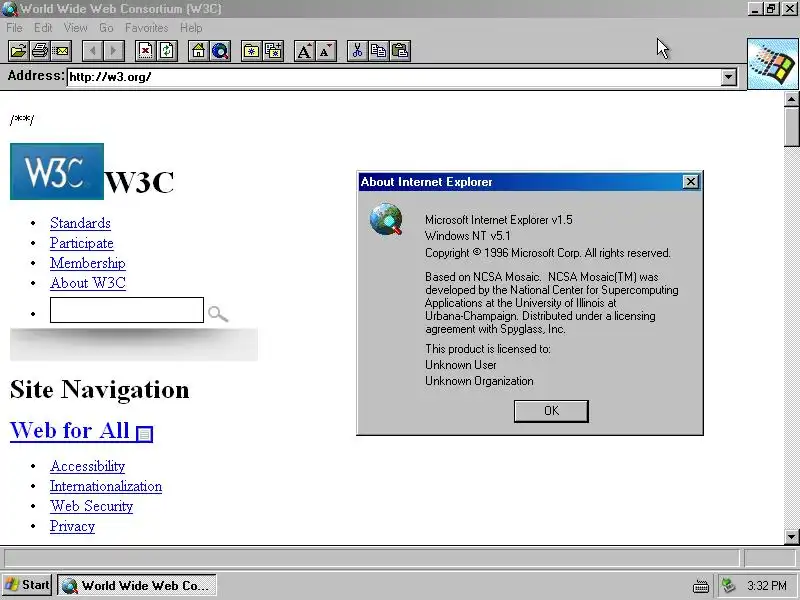Image resolution: width=800 pixels, height=600 pixels.
Task: Click the vertical scrollbar thumb
Action: tap(792, 127)
